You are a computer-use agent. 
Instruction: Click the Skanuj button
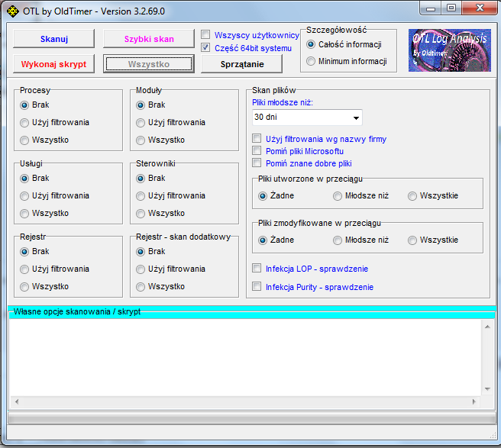[53, 39]
